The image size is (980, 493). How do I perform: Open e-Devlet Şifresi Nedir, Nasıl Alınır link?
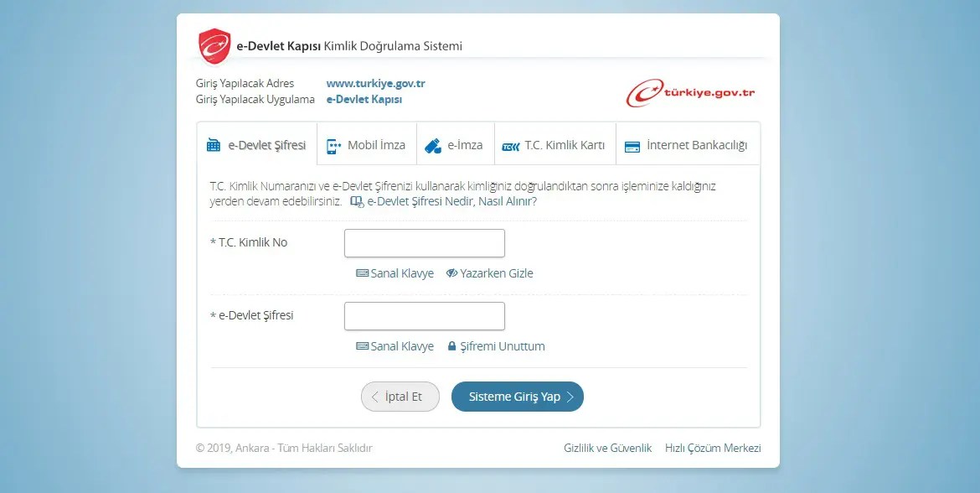click(451, 201)
